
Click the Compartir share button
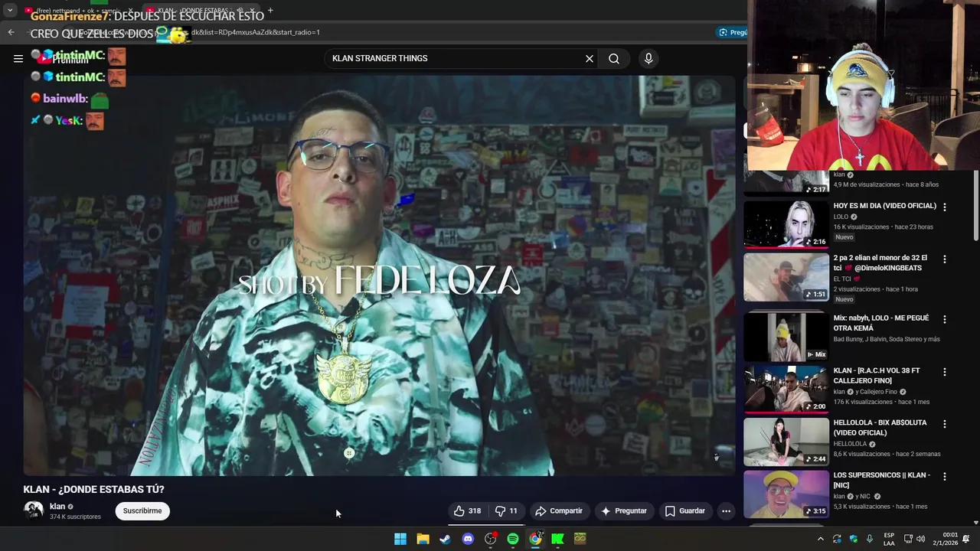tap(559, 511)
